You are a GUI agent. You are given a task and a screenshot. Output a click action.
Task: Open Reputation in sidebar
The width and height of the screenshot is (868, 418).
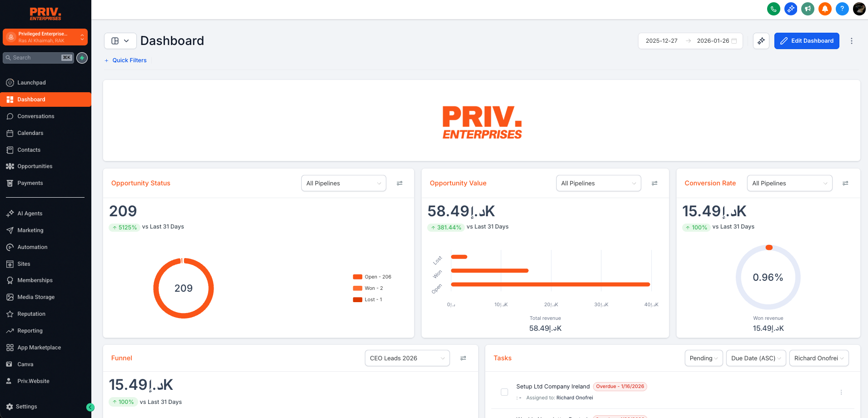coord(45,314)
